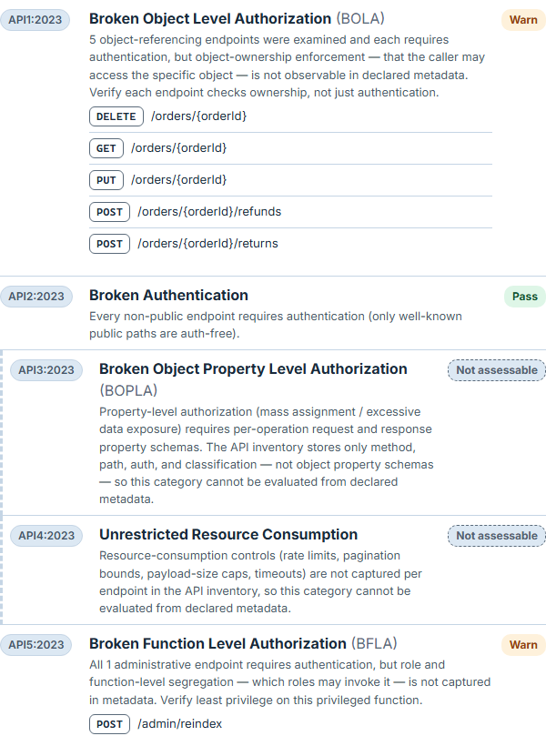Click the Unrestricted Resource Consumption heading
The height and width of the screenshot is (756, 546).
(228, 535)
